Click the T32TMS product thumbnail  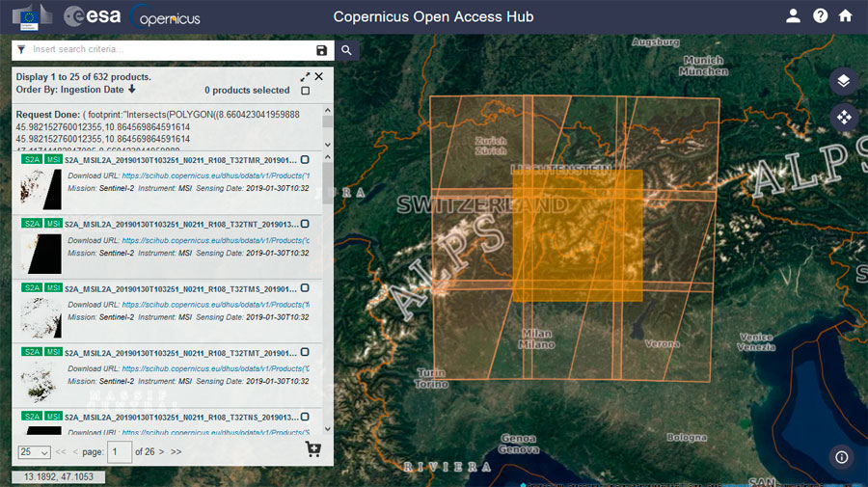(41, 317)
